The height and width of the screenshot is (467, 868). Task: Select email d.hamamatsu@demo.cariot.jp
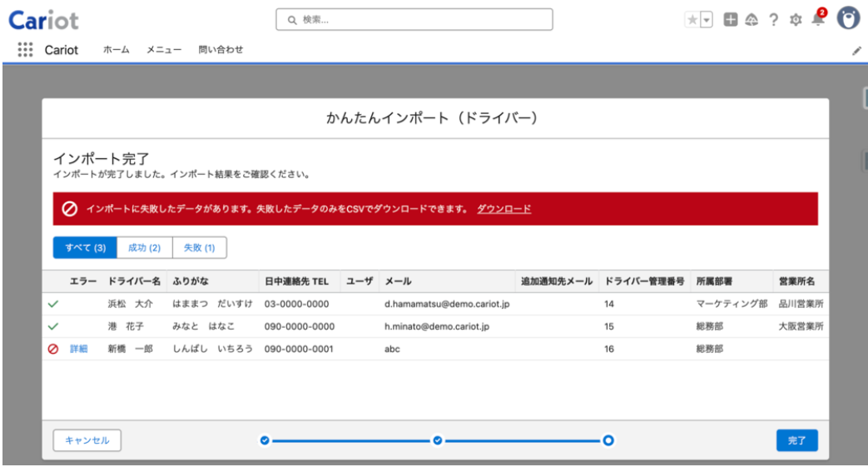coord(447,304)
